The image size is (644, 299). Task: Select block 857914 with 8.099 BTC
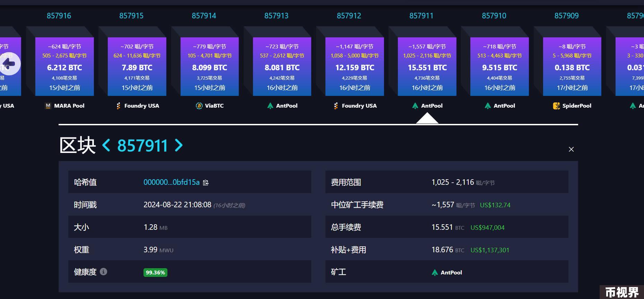coord(210,66)
